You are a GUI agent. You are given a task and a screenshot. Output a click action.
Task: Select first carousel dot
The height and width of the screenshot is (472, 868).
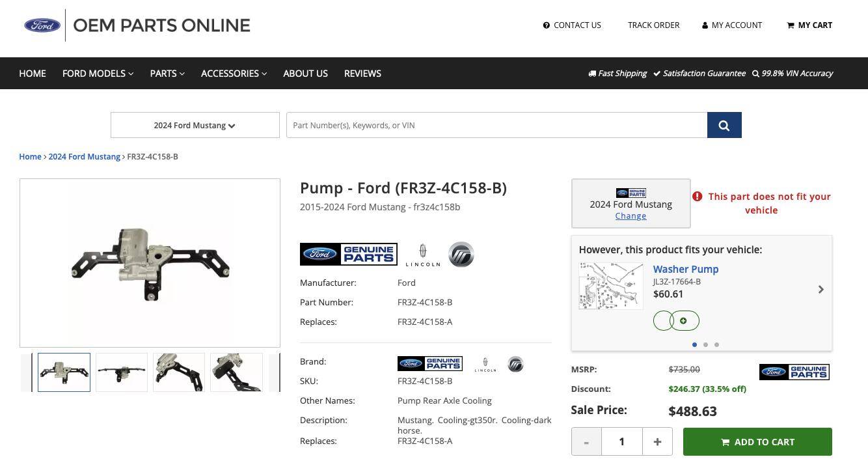(x=695, y=344)
